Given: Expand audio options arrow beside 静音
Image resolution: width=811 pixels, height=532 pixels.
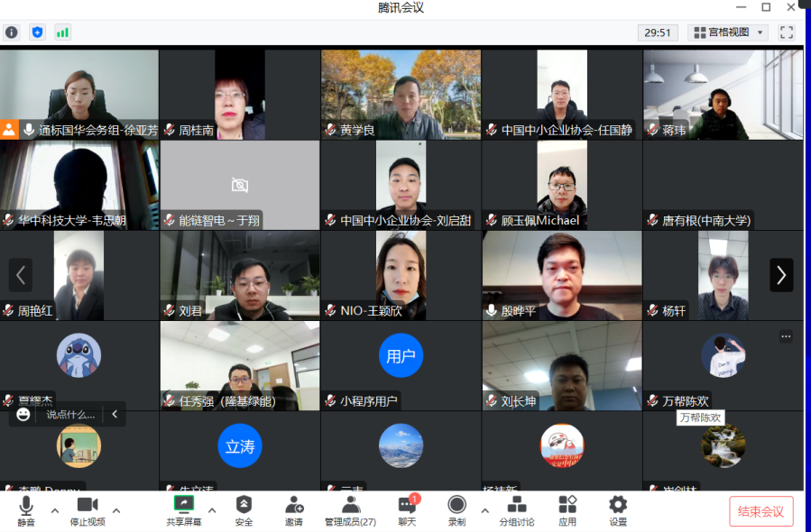Looking at the screenshot, I should [54, 510].
